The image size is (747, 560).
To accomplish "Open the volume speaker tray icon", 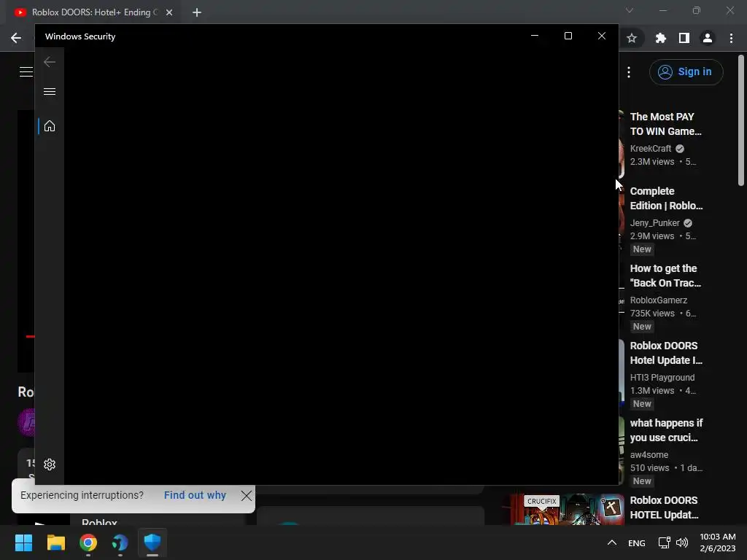I will [x=682, y=542].
